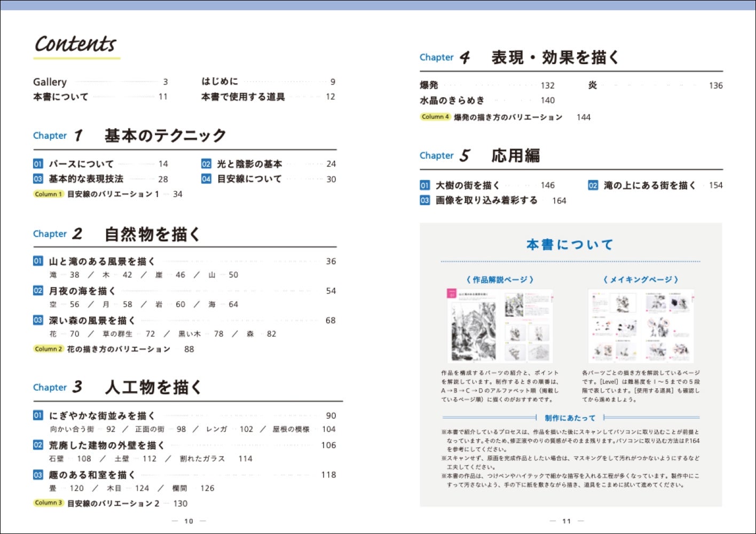Click the sub-entry 黒い木 78
Screen dimensions: 756x534
tap(201, 334)
